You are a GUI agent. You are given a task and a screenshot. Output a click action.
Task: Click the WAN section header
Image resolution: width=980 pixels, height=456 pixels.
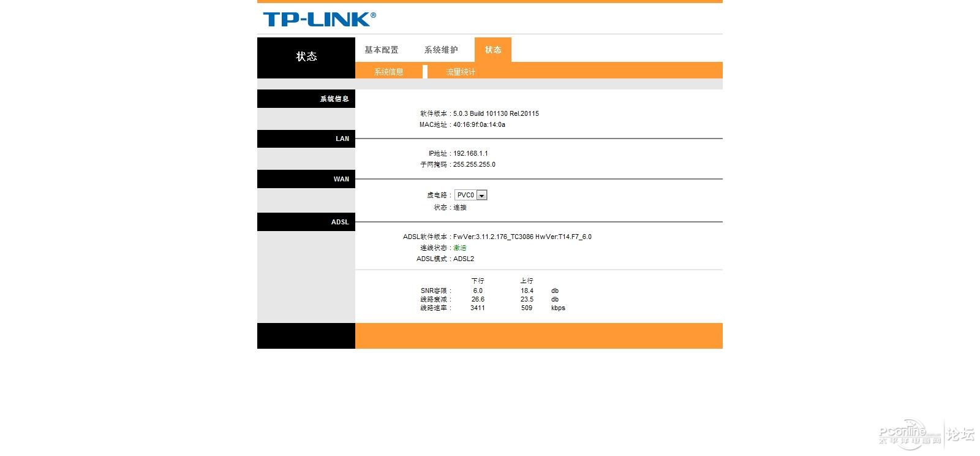(306, 179)
